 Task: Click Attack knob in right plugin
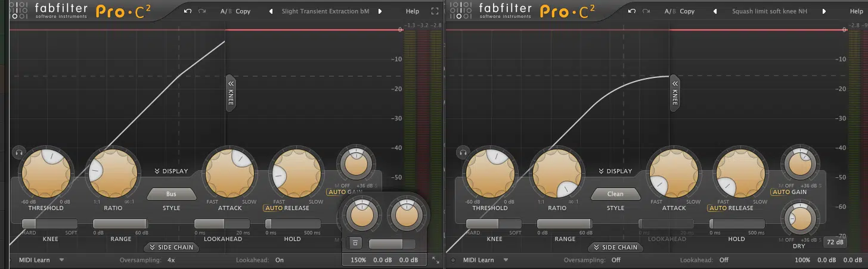click(x=674, y=173)
